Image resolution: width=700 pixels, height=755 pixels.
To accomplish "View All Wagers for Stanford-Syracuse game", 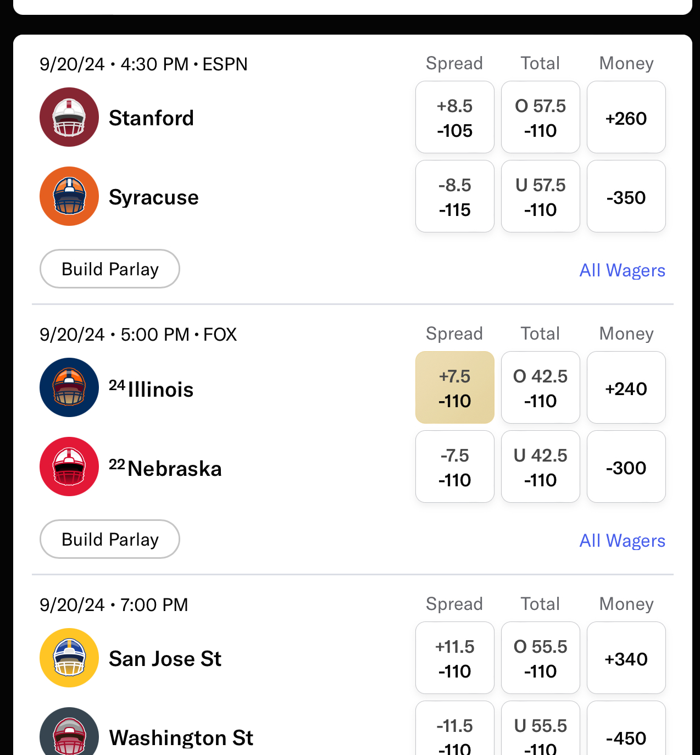I will click(x=622, y=270).
